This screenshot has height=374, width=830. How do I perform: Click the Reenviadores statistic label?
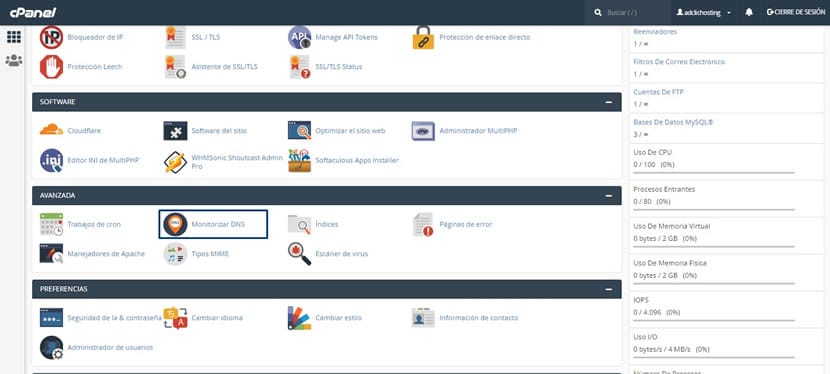655,32
